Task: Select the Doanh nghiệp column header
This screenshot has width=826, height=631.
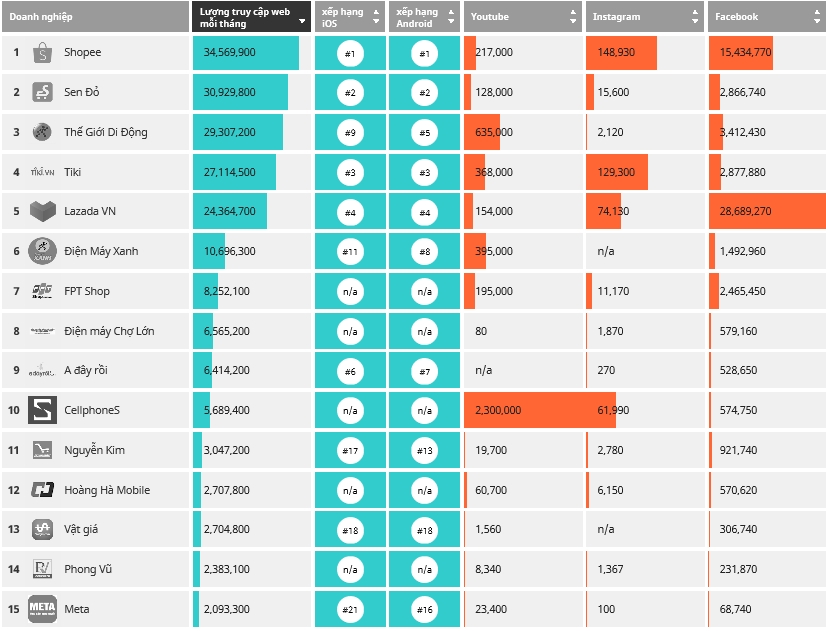Action: pyautogui.click(x=95, y=17)
